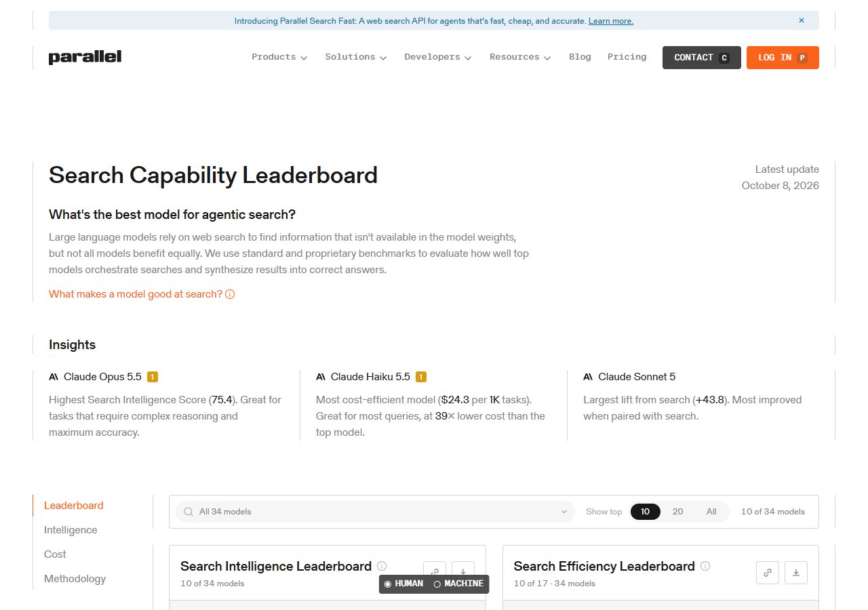The image size is (868, 610).
Task: Jump to the Intelligence section
Action: pyautogui.click(x=71, y=530)
